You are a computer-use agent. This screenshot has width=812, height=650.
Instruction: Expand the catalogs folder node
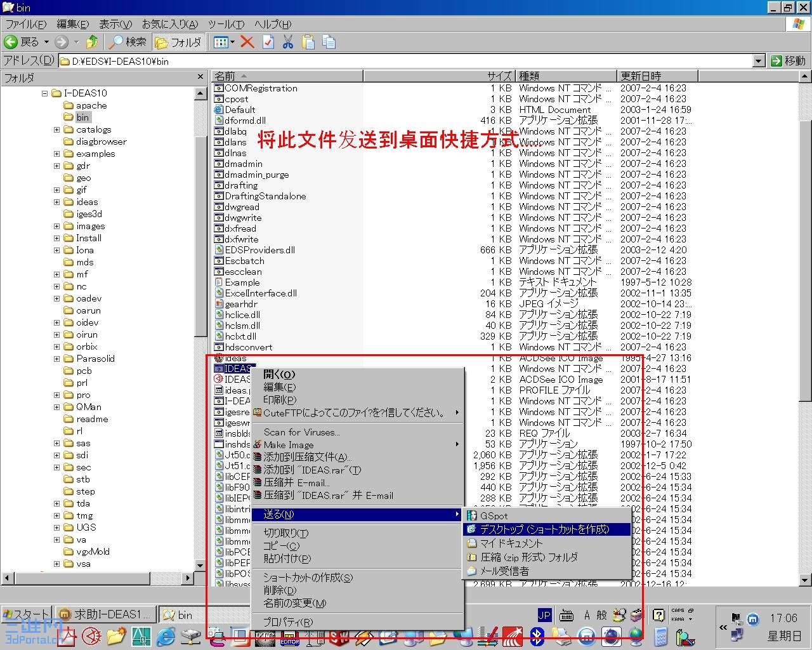(57, 129)
